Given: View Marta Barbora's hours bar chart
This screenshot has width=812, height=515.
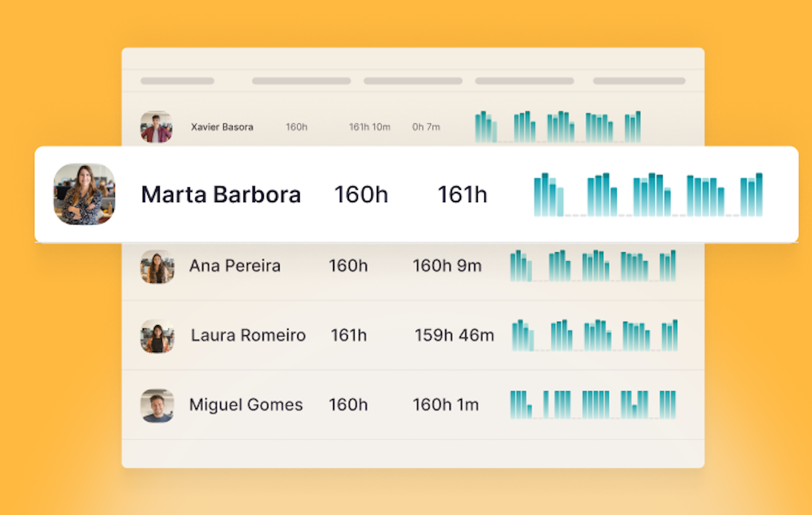Looking at the screenshot, I should 648,194.
